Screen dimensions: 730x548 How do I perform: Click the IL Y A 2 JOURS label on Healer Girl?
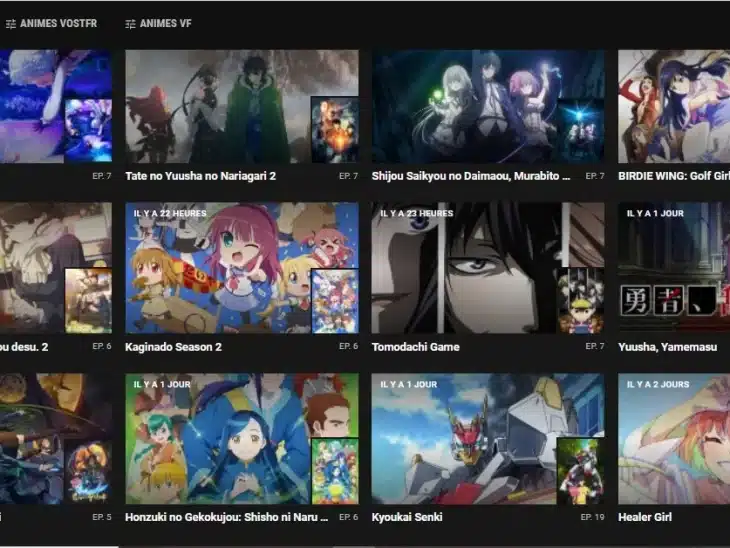(658, 385)
